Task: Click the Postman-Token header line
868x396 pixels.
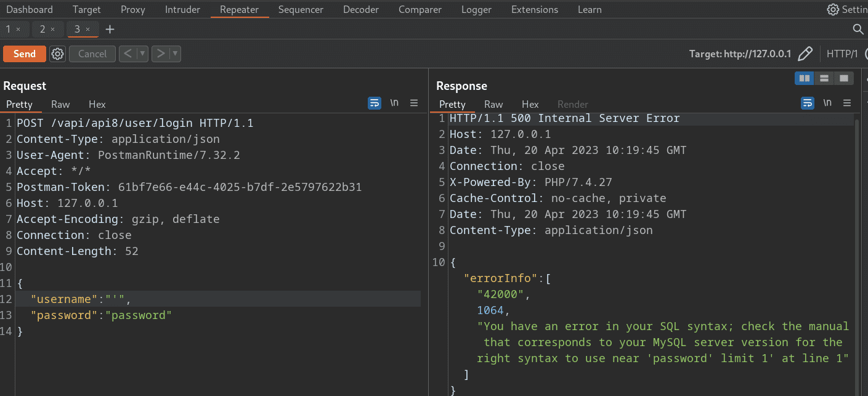Action: tap(189, 187)
